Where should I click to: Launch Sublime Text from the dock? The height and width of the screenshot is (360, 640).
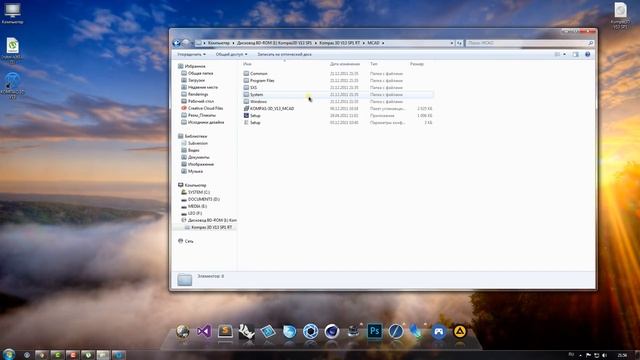point(225,331)
